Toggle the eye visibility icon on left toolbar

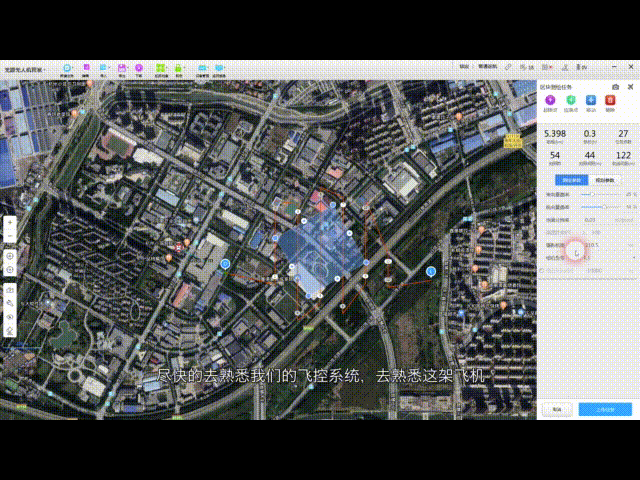point(9,316)
